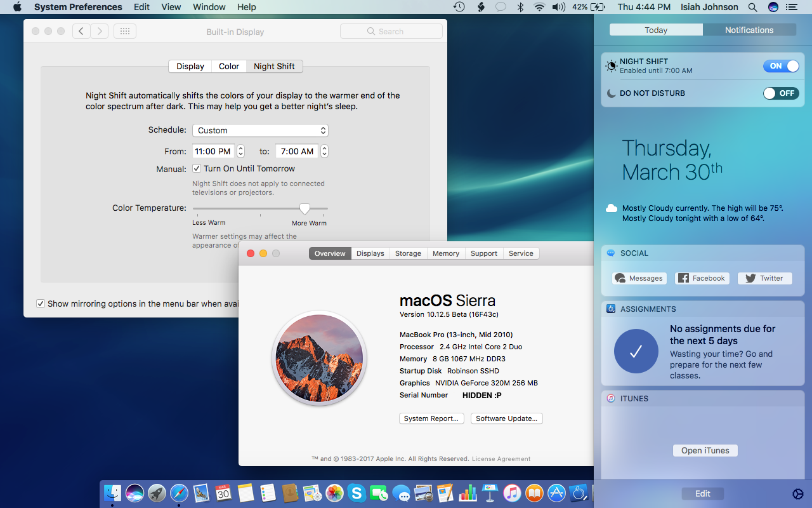Open the App Store dock icon
The width and height of the screenshot is (812, 508).
pos(556,493)
